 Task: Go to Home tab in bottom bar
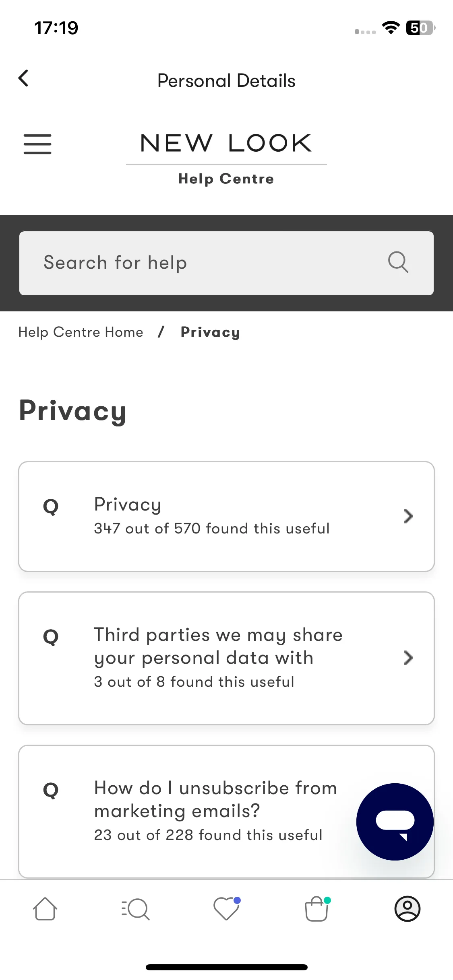45,909
